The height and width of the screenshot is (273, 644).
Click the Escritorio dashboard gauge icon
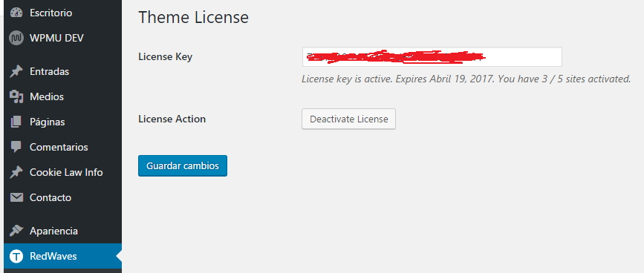(x=16, y=13)
